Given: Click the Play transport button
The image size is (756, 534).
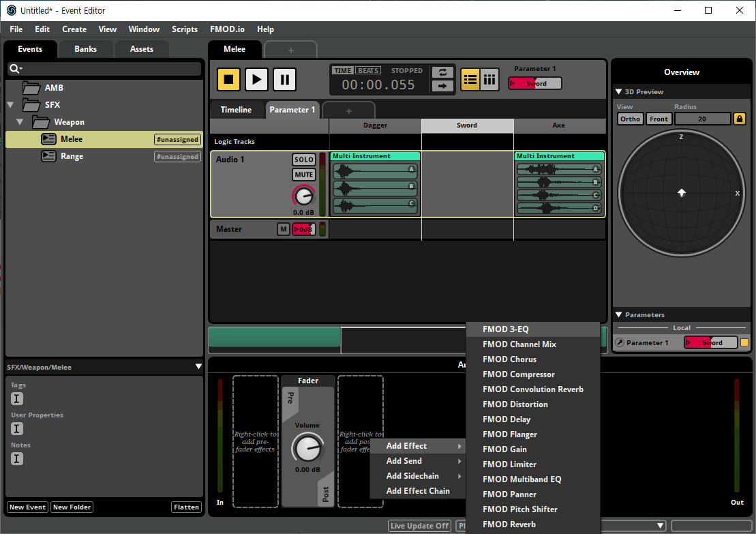Looking at the screenshot, I should point(256,79).
